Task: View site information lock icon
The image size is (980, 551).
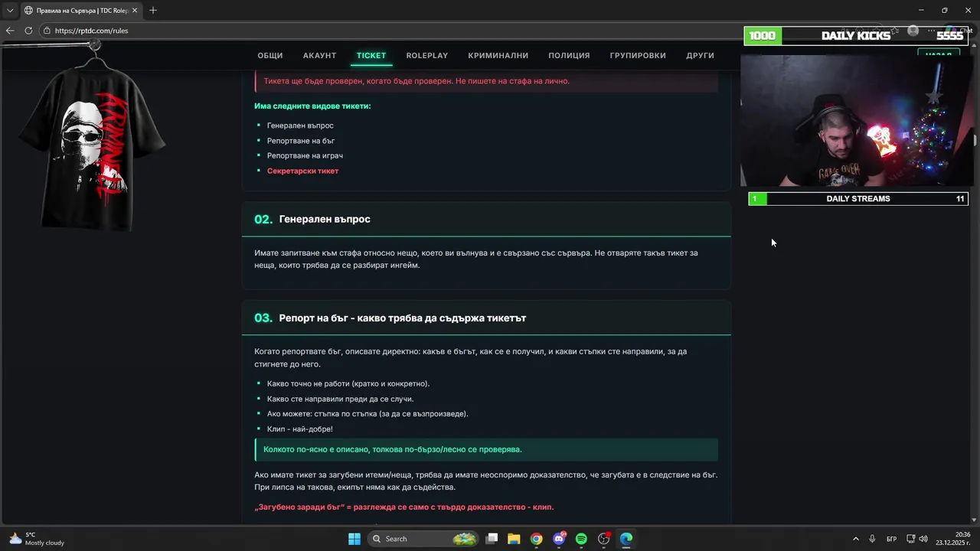Action: pos(47,31)
